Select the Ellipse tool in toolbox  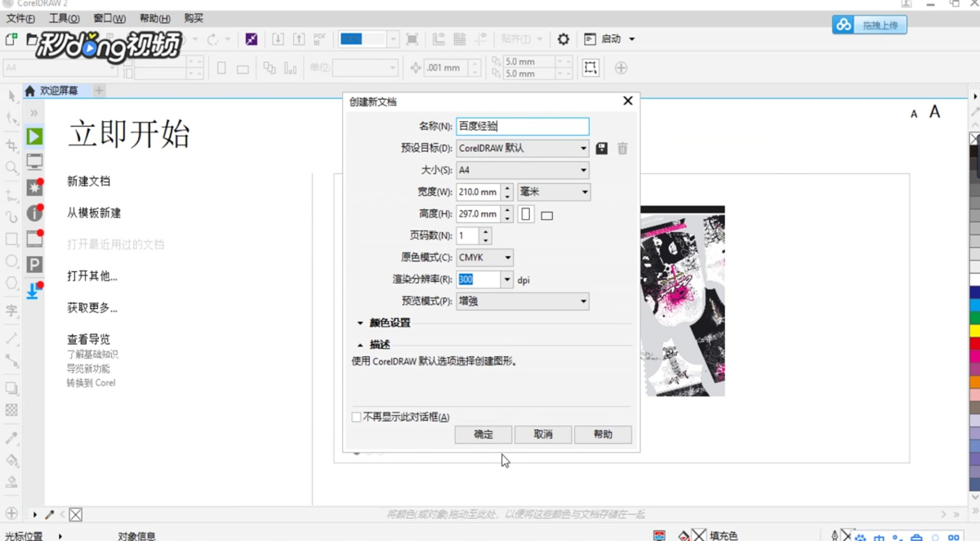tap(11, 262)
